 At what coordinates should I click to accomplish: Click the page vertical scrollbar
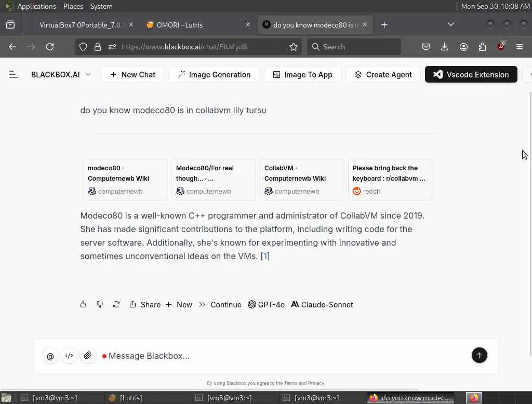(x=530, y=224)
